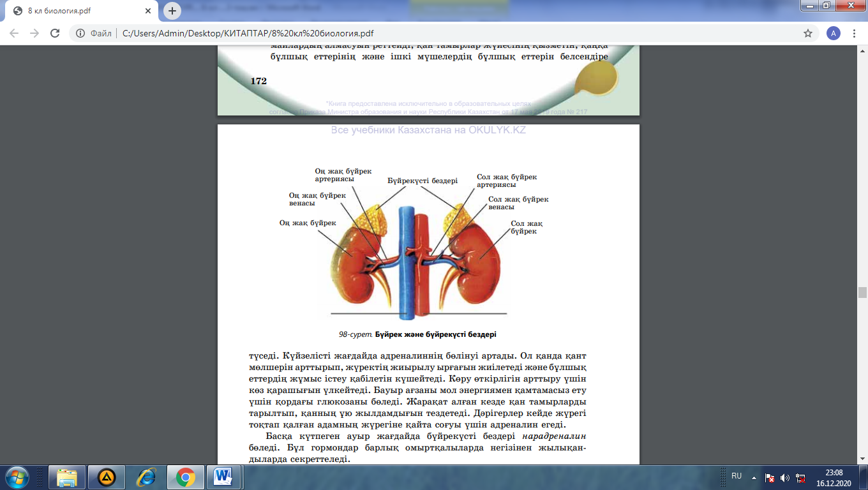Select the 8 кл биология.pdf tab

pyautogui.click(x=82, y=11)
